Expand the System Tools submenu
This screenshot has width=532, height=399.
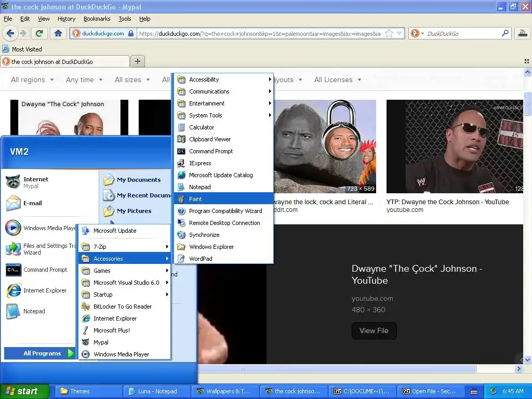[223, 115]
